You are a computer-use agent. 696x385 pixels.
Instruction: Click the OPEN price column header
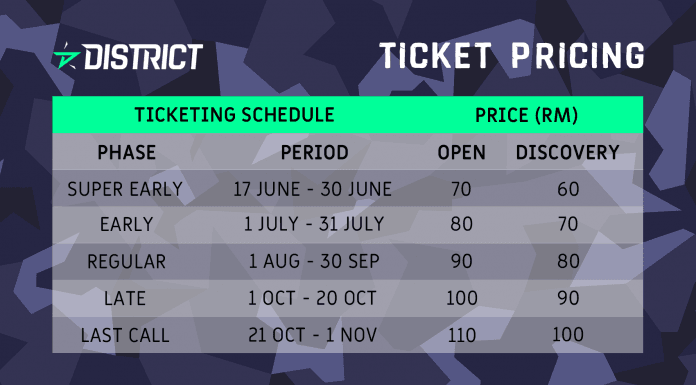pyautogui.click(x=461, y=153)
